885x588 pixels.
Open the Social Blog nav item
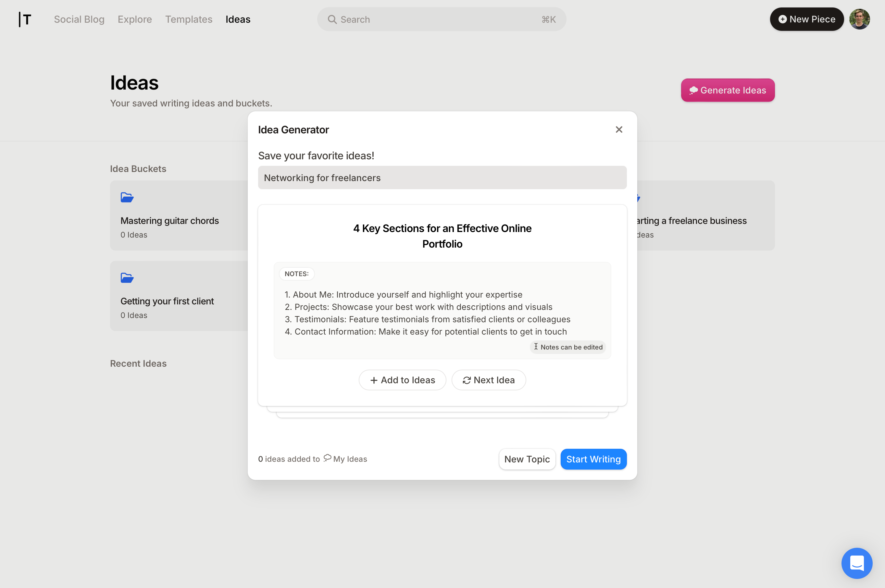click(x=79, y=19)
